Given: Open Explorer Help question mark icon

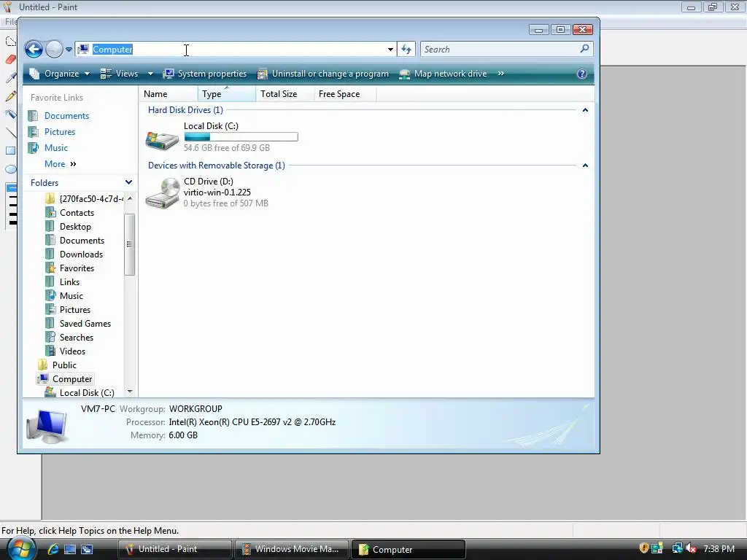Looking at the screenshot, I should point(581,74).
